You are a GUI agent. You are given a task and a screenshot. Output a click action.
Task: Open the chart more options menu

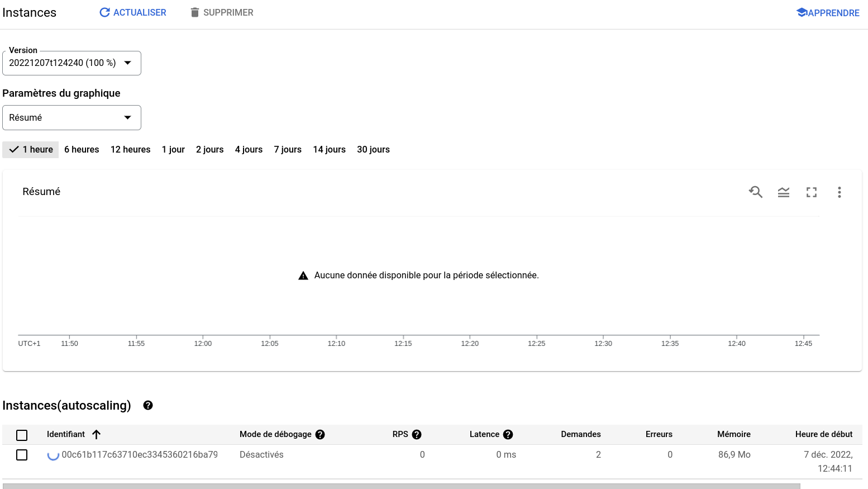839,192
